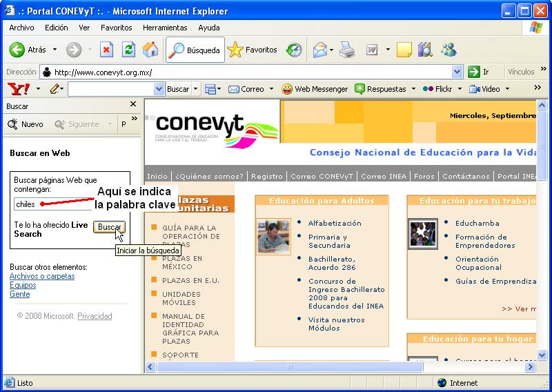The height and width of the screenshot is (392, 552).
Task: Expand the address bar dropdown arrow
Action: [x=457, y=72]
